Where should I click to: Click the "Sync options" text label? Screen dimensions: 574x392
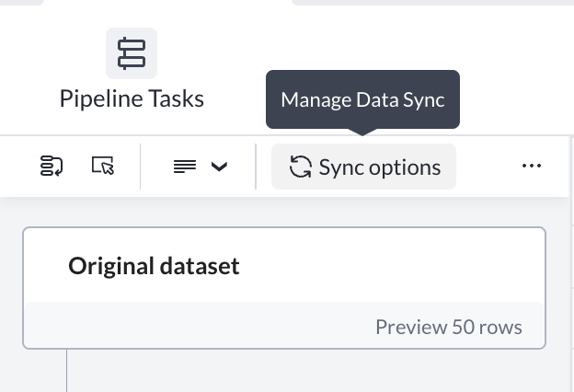[379, 167]
